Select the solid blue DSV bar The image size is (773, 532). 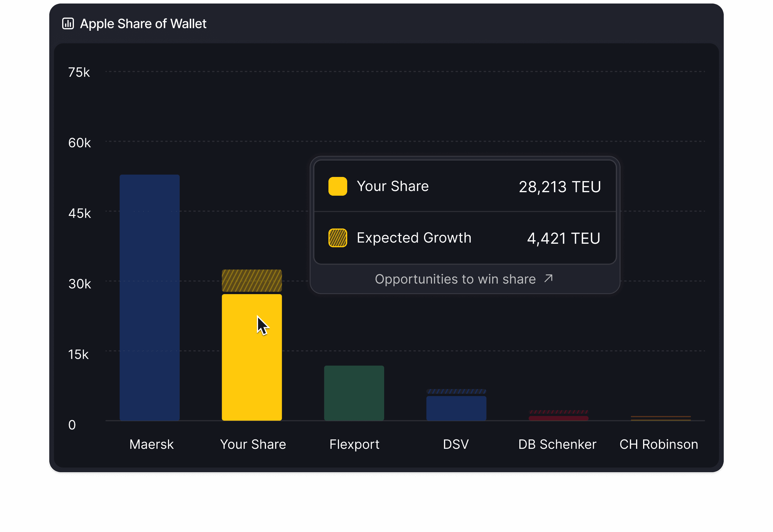coord(456,408)
